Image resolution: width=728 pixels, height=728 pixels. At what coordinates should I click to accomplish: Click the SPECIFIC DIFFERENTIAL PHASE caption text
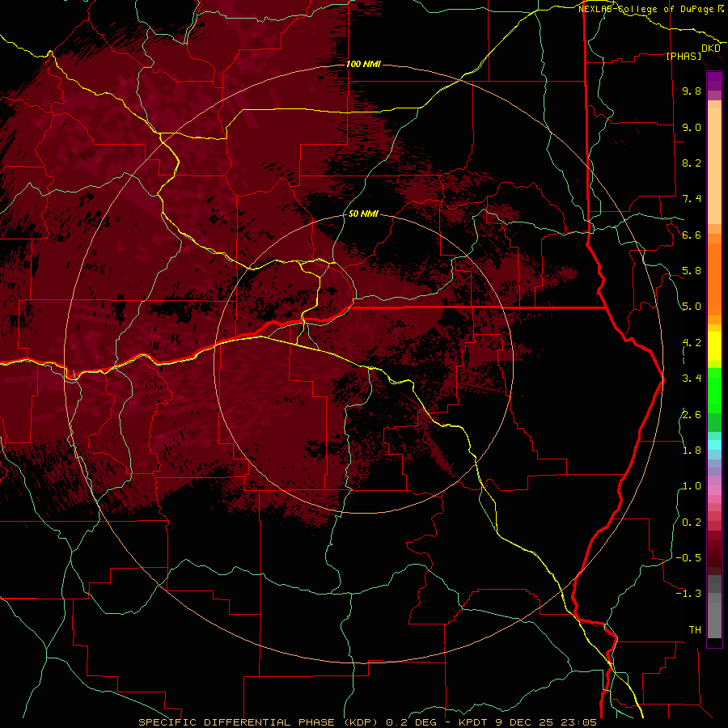point(236,722)
